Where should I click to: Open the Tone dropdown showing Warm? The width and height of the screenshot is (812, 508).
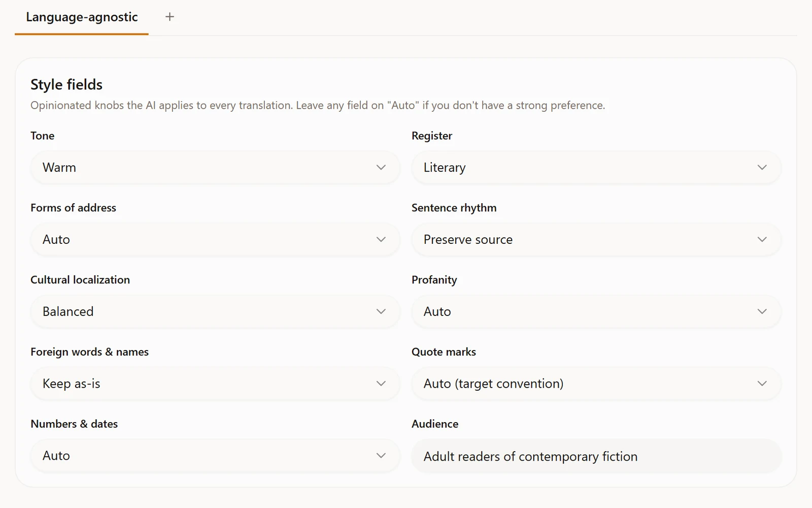point(215,168)
